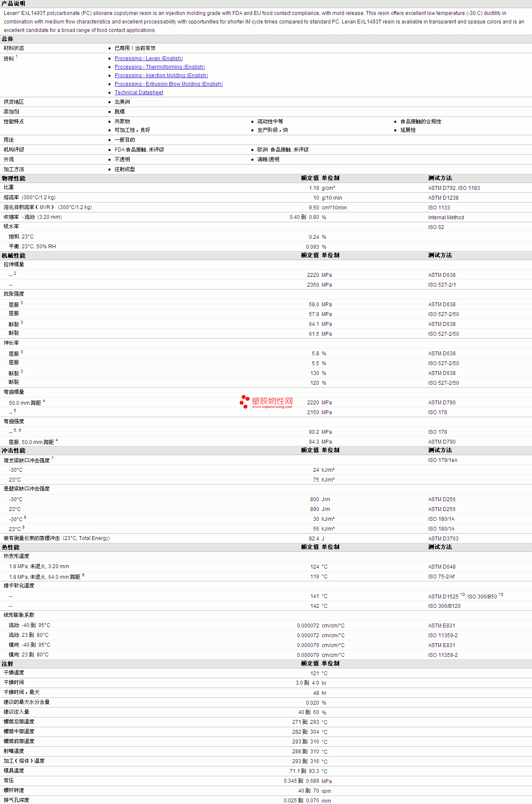532x804 pixels.
Task: Click the 悬壁梁缺口冲击强度 row label
Action: [x=26, y=489]
